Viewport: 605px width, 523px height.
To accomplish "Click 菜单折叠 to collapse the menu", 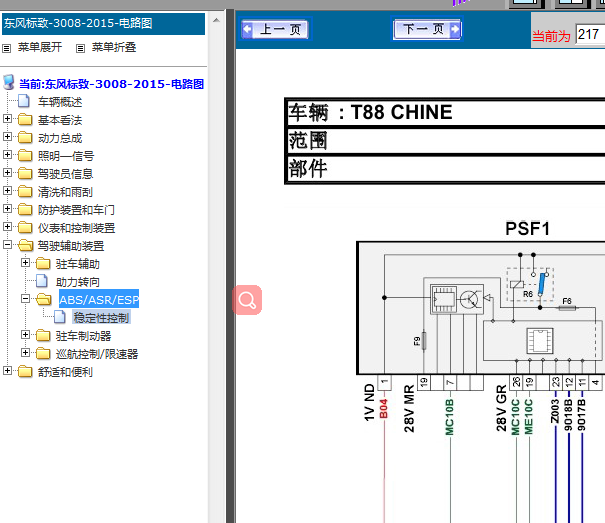I will coord(114,47).
